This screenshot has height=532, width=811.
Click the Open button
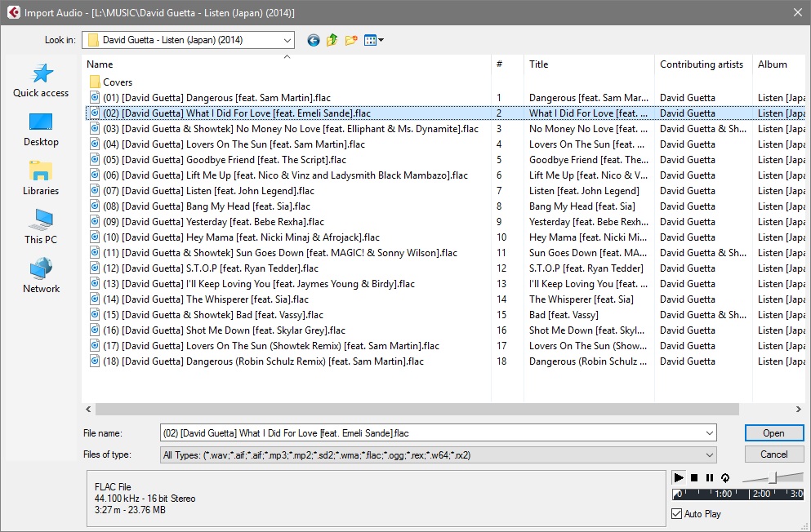point(774,432)
